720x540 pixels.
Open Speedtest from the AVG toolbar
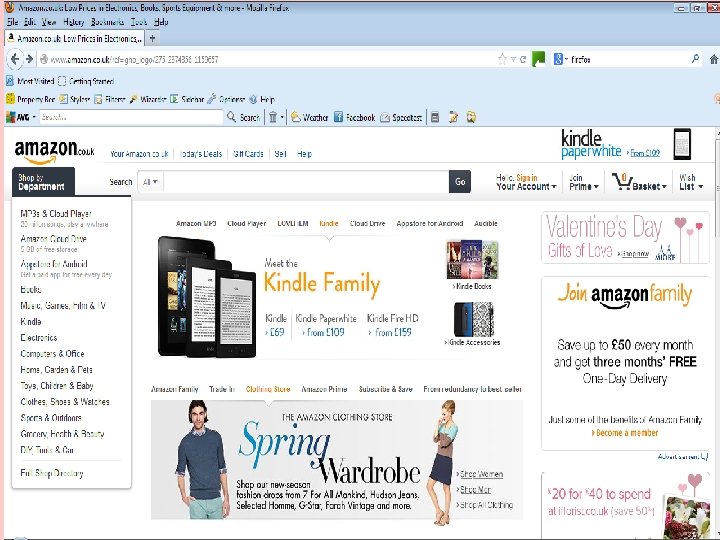click(x=401, y=117)
